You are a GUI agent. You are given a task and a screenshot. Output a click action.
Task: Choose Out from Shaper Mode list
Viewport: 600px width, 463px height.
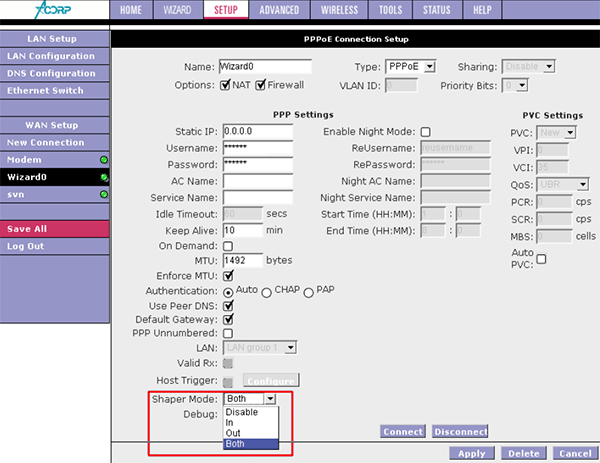point(251,433)
